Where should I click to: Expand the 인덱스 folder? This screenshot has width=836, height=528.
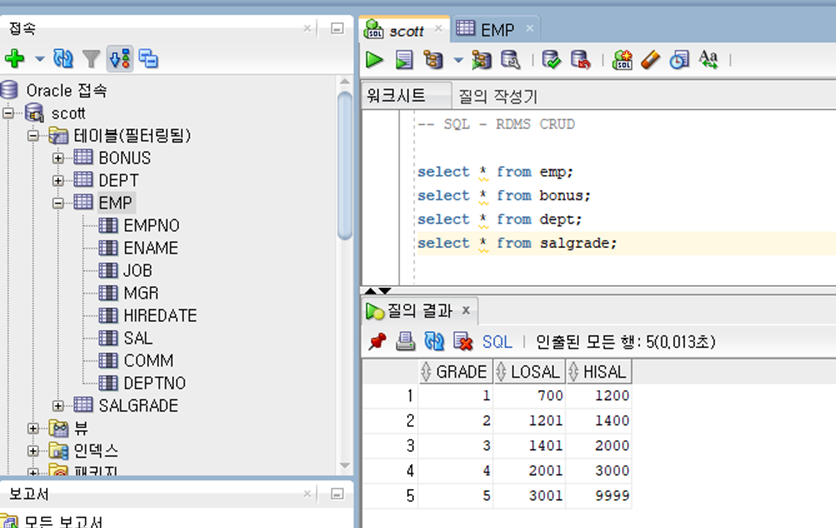33,451
